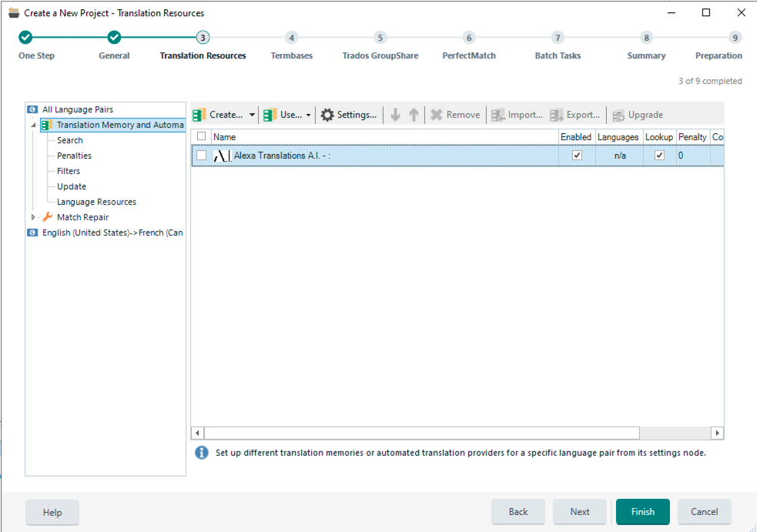
Task: Move provider down with down arrow
Action: [395, 115]
